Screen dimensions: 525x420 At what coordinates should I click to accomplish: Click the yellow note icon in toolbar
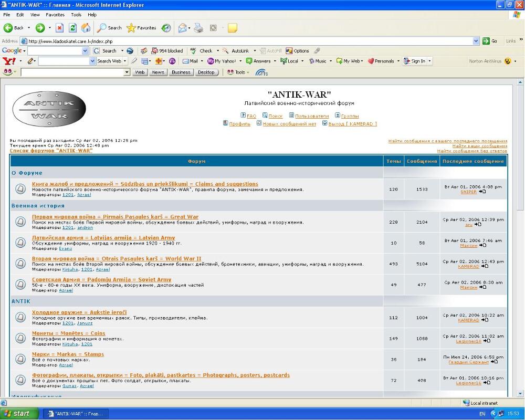click(233, 28)
